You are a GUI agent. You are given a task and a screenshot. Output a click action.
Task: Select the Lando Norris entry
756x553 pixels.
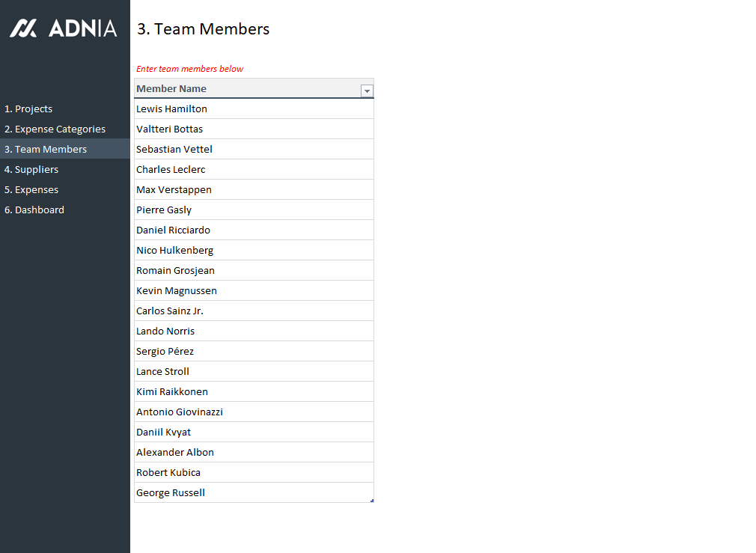coord(165,332)
